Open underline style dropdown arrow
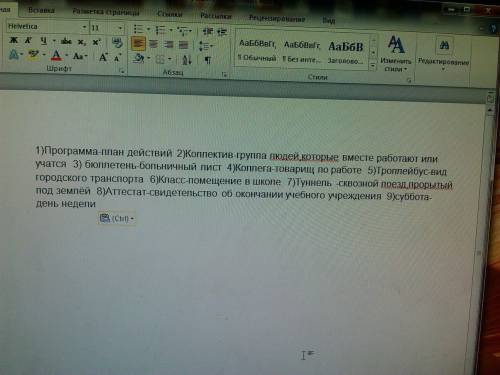500x375 pixels. pos(54,41)
